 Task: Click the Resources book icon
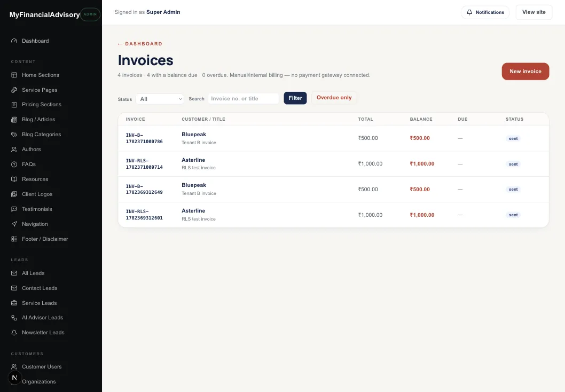click(14, 179)
